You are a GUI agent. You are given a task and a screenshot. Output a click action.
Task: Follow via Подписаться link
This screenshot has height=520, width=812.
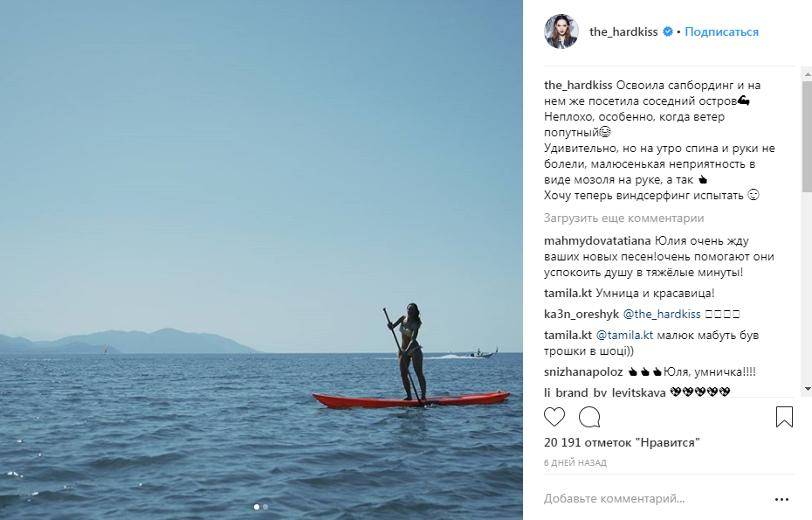[721, 31]
